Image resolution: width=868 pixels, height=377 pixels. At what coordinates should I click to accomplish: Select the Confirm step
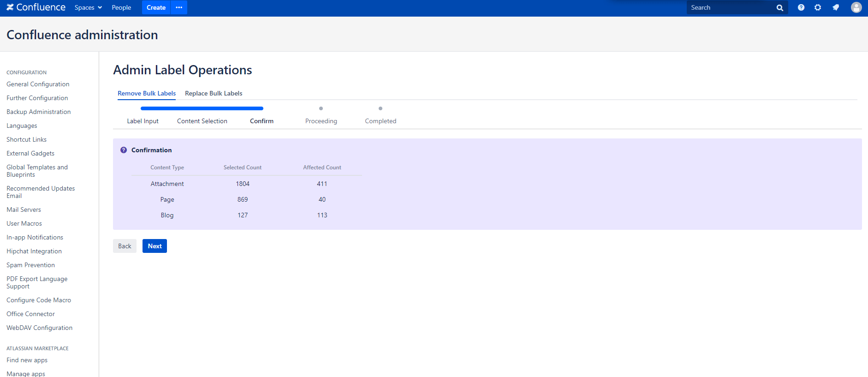pos(262,121)
